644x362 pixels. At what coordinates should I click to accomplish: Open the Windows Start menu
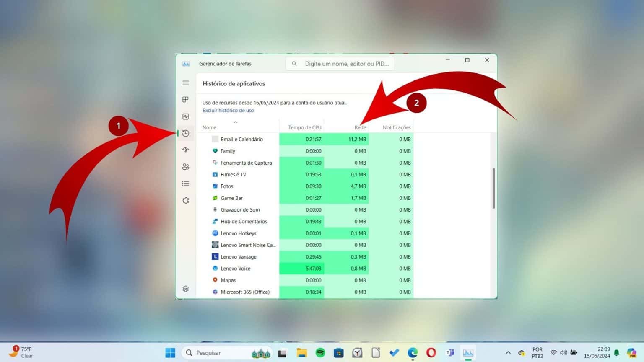[x=170, y=353]
